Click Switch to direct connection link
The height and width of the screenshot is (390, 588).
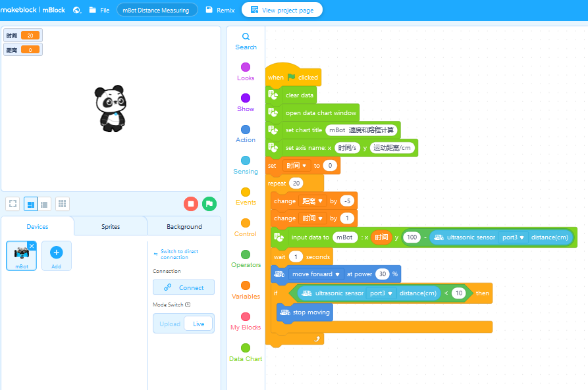pyautogui.click(x=179, y=254)
